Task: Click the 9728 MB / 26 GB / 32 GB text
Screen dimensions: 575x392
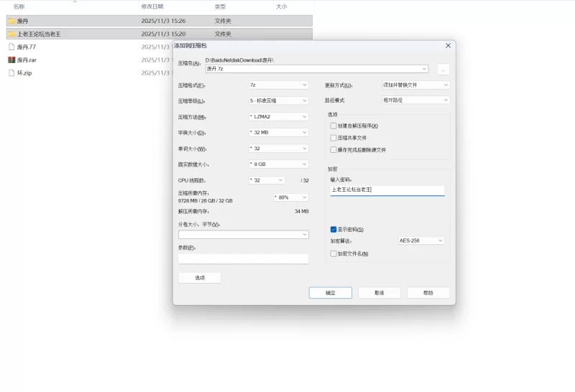Action: tap(206, 201)
